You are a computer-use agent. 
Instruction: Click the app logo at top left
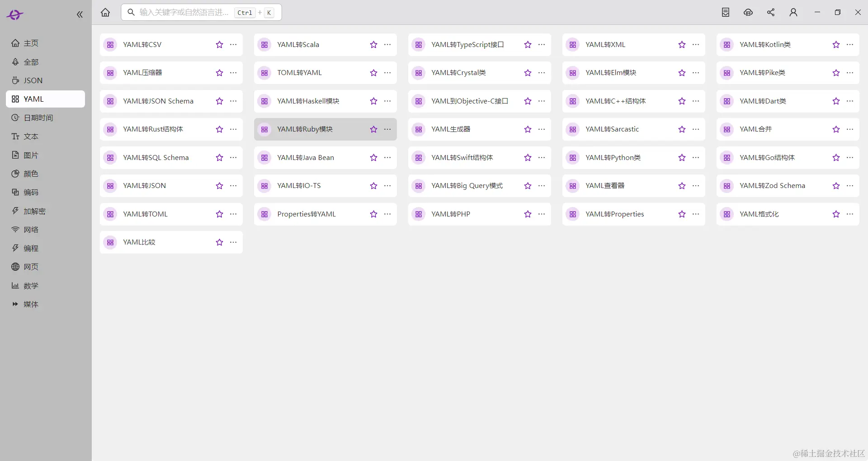click(x=15, y=14)
